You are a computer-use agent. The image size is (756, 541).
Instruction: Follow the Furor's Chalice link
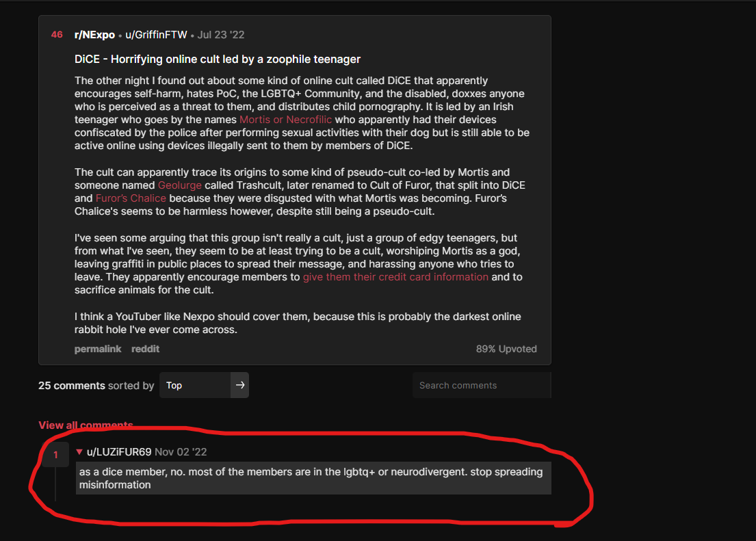click(131, 198)
